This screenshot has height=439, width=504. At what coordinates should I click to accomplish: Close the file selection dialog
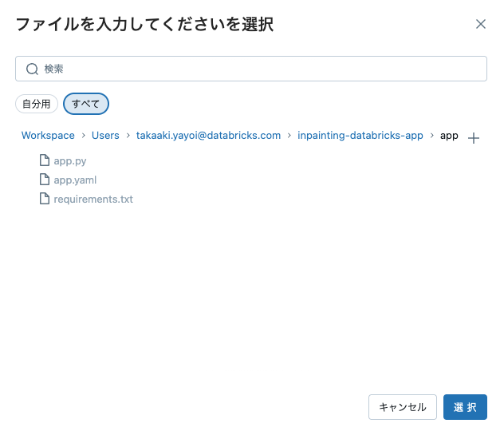481,24
